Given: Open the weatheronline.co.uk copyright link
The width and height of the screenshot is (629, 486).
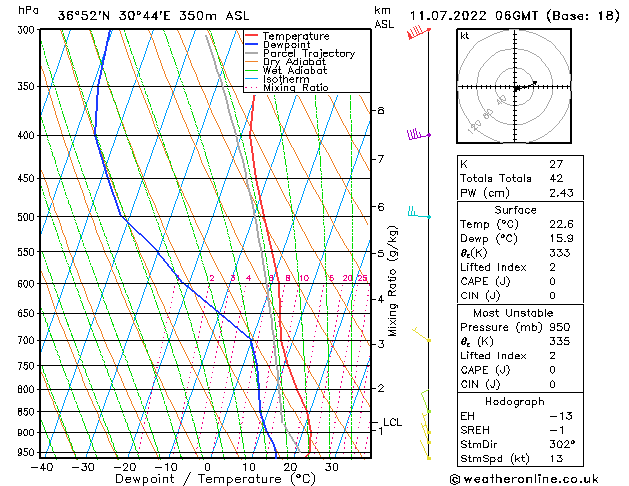Looking at the screenshot, I should 524,479.
